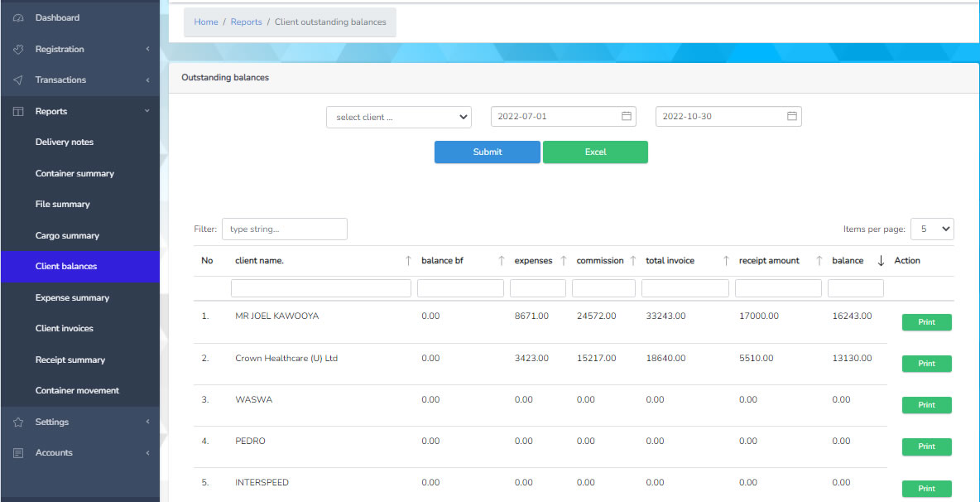The height and width of the screenshot is (502, 980).
Task: Click the Registration handshake icon
Action: point(18,49)
